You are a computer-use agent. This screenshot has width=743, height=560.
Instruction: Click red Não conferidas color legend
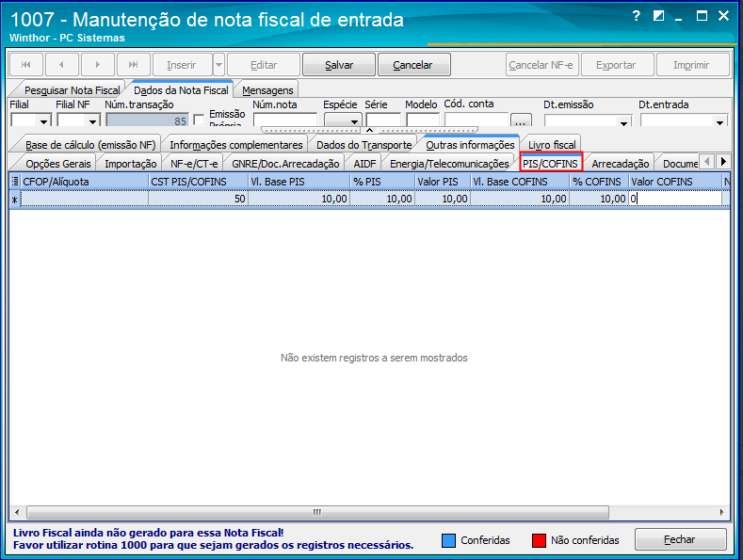click(x=539, y=540)
